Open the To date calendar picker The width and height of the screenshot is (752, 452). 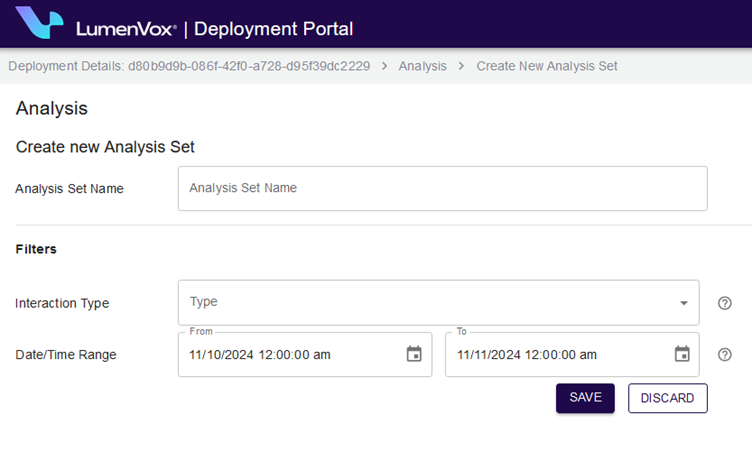point(682,354)
